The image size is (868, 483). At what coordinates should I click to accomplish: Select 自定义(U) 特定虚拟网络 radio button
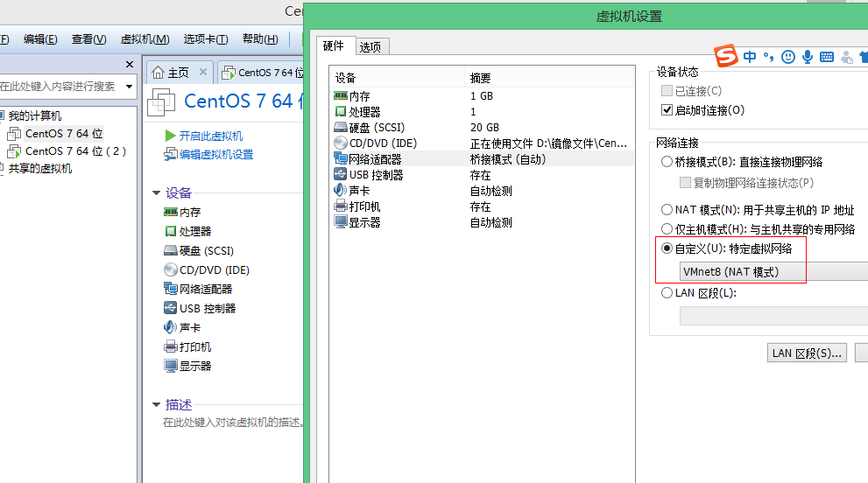(x=667, y=248)
